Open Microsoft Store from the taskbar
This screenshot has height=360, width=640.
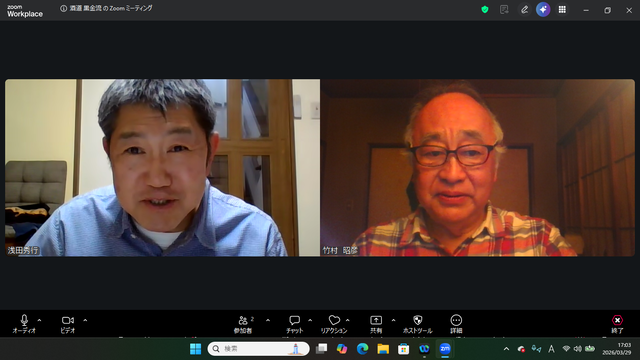point(404,349)
